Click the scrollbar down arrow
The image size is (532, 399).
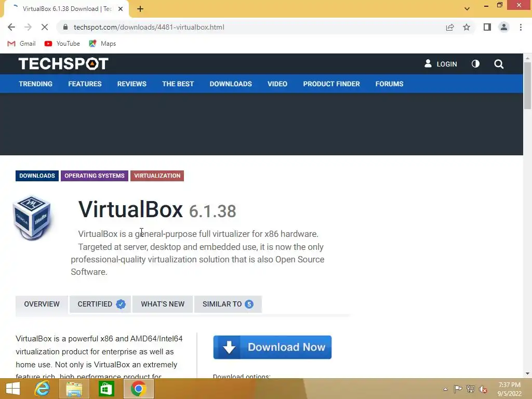(x=527, y=374)
